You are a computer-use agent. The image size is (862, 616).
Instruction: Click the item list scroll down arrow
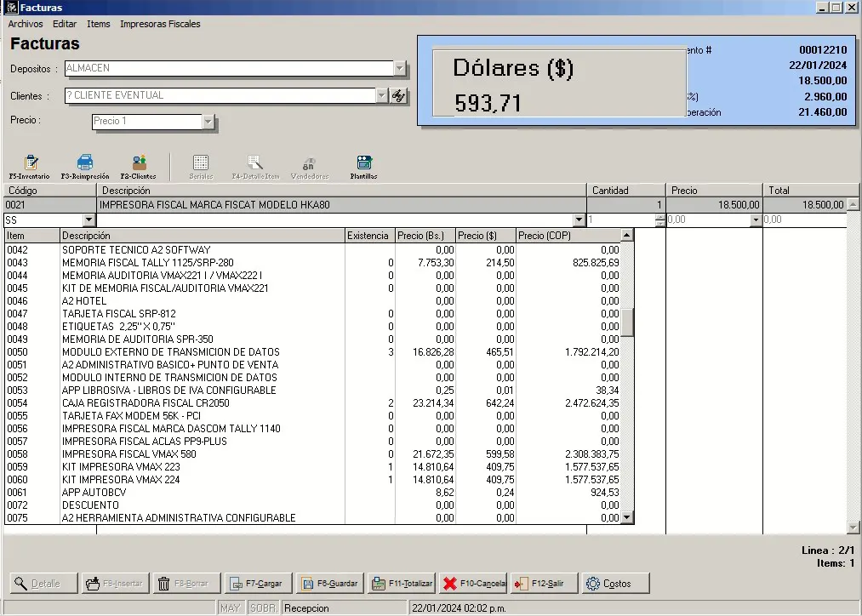626,517
